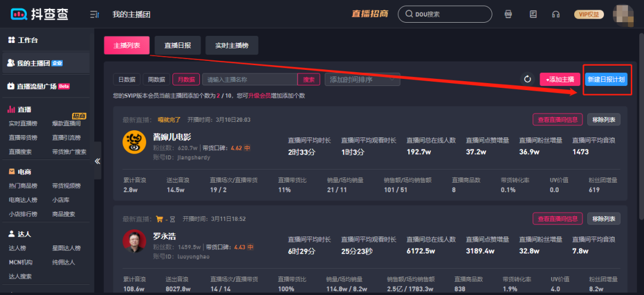Click the headset customer service icon
The image size is (644, 295).
pos(556,14)
